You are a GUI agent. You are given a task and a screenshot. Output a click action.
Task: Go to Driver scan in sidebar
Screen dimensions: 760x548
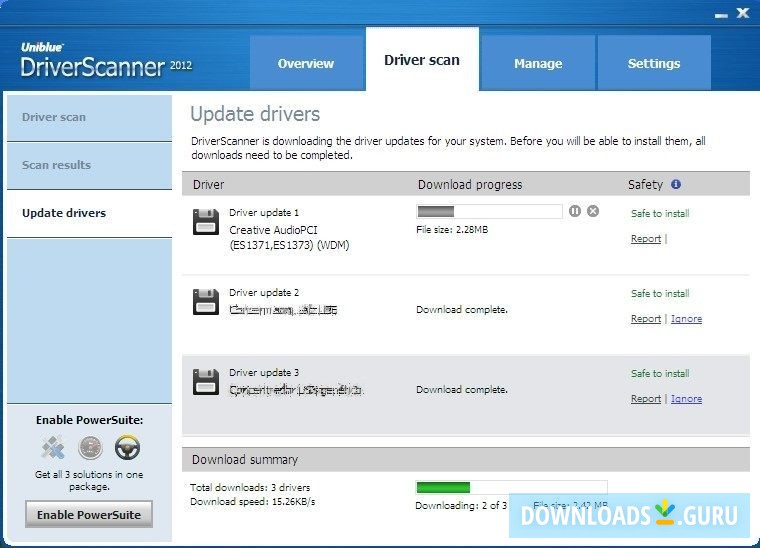point(89,117)
